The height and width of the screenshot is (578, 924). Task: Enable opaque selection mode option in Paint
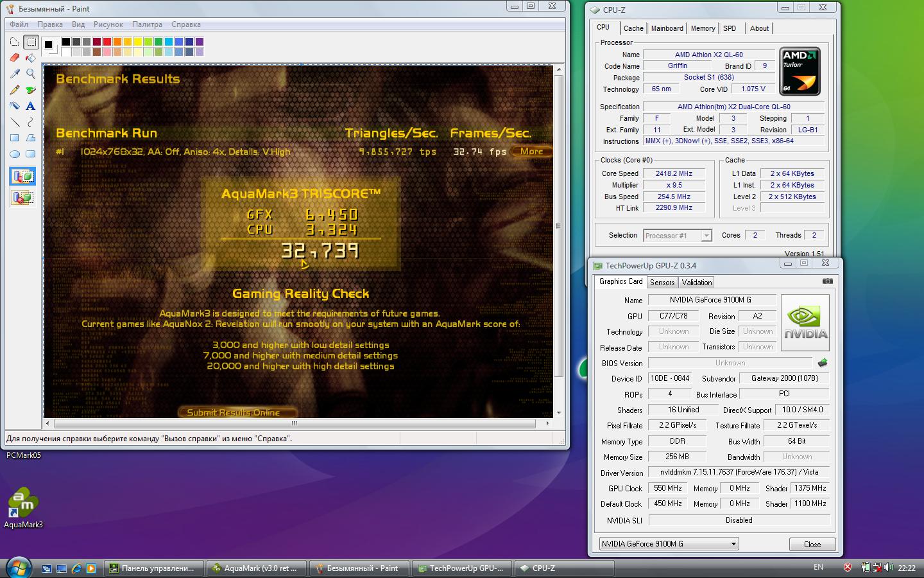coord(22,177)
